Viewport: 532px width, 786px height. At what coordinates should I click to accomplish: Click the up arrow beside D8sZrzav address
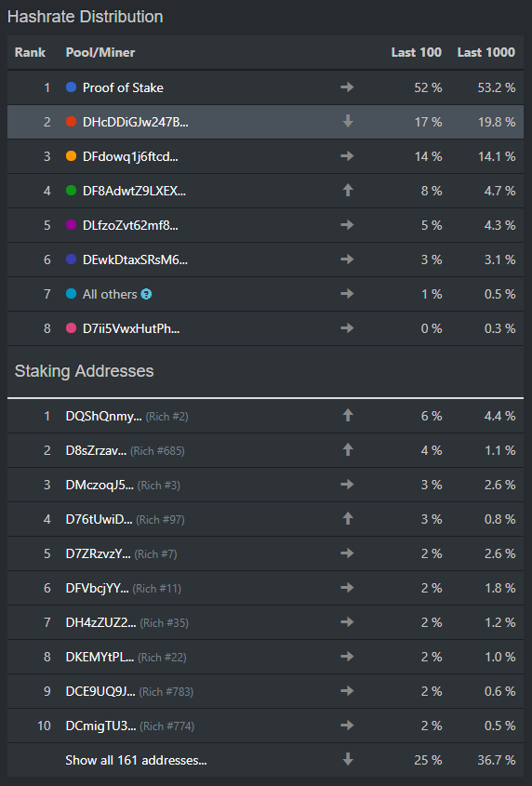click(x=348, y=450)
